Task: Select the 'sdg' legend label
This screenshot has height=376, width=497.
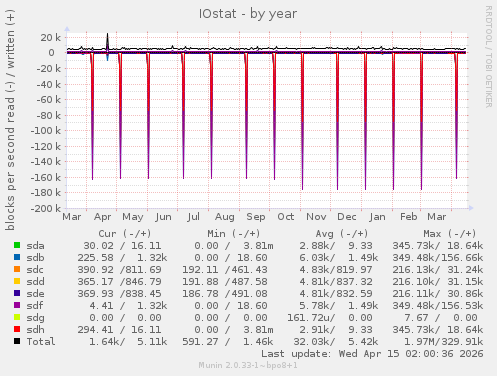Action: (x=35, y=318)
